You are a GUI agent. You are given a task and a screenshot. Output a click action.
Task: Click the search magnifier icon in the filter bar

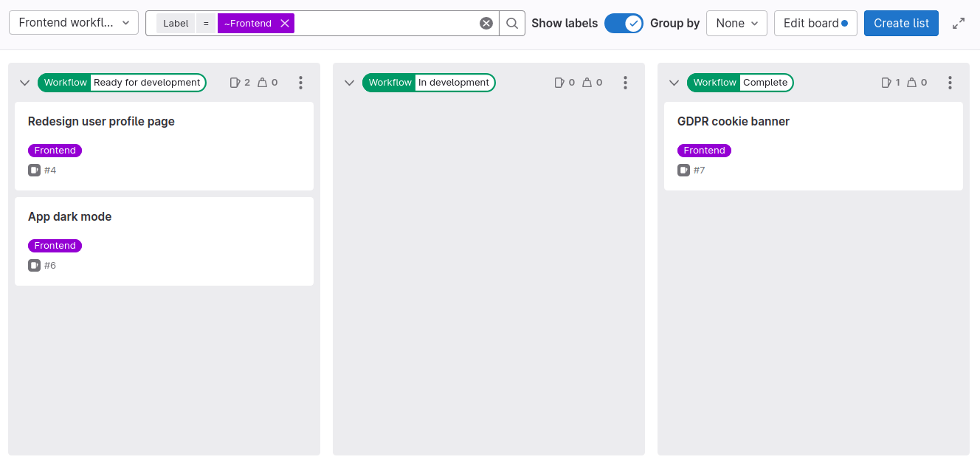click(x=511, y=23)
